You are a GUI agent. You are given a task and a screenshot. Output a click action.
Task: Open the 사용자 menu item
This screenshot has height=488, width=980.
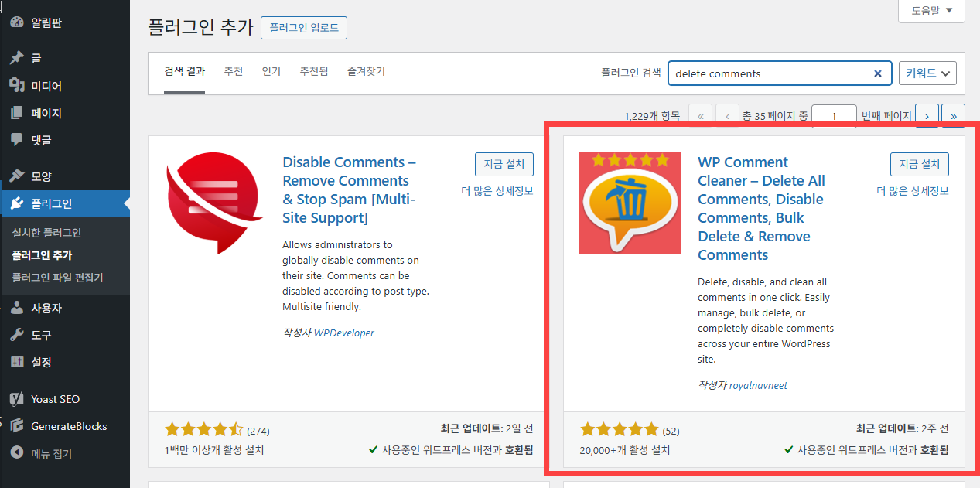[x=65, y=308]
